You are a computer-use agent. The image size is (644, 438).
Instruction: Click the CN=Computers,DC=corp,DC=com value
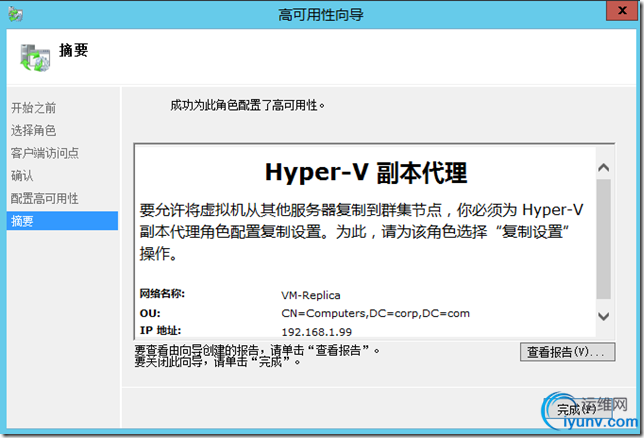(x=375, y=314)
